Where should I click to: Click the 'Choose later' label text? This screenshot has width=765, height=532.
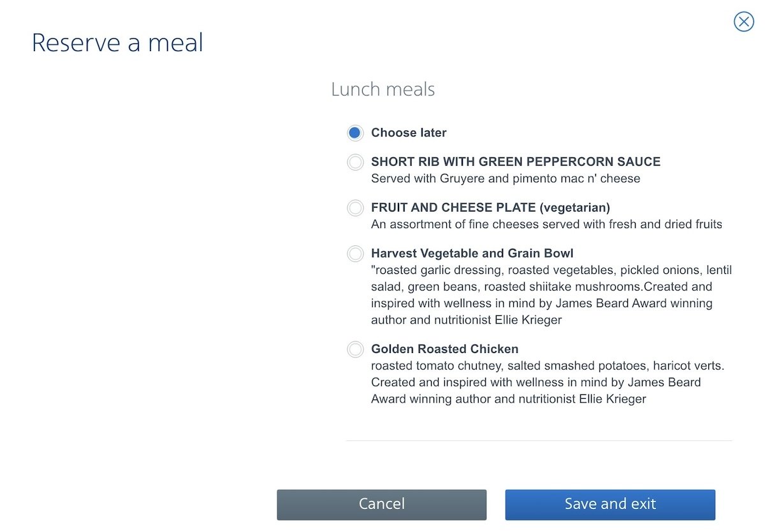pos(409,133)
